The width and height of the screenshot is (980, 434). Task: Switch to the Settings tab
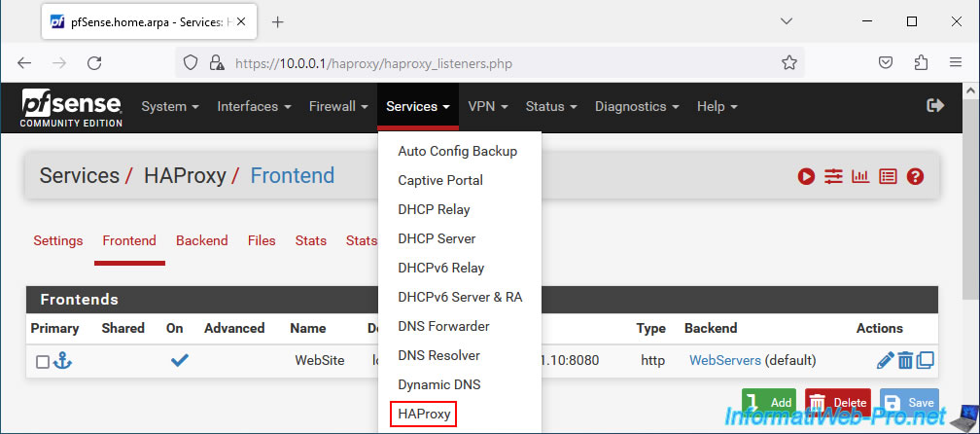click(x=58, y=240)
